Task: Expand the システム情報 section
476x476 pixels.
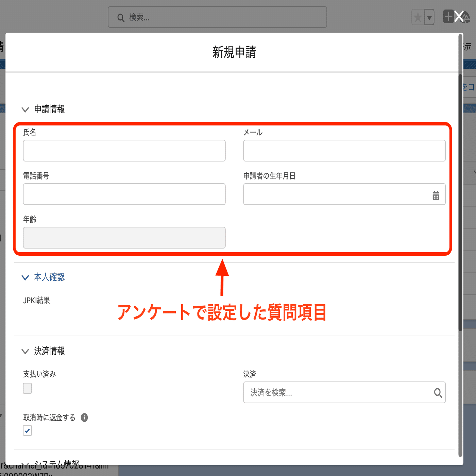Action: (x=25, y=462)
